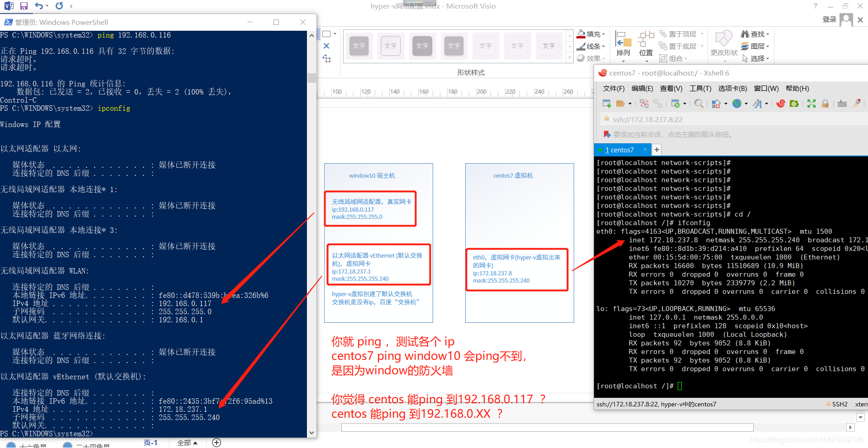
Task: Click Xshell New Session icon
Action: 607,104
